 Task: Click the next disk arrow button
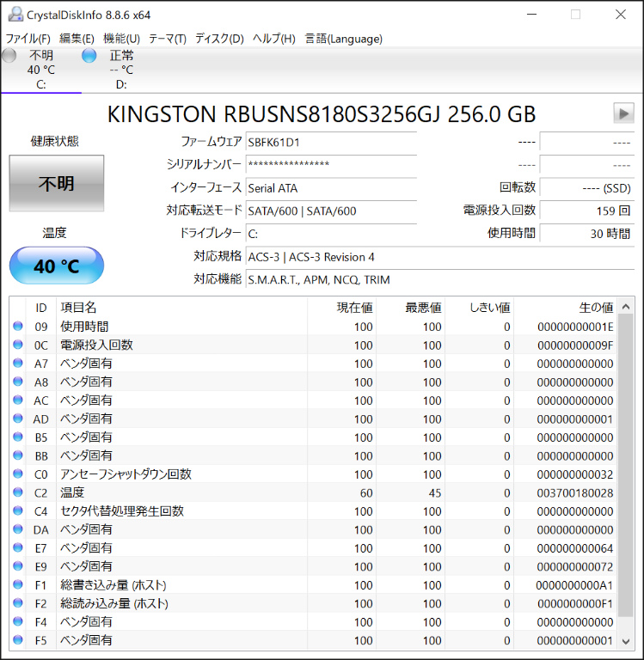623,113
